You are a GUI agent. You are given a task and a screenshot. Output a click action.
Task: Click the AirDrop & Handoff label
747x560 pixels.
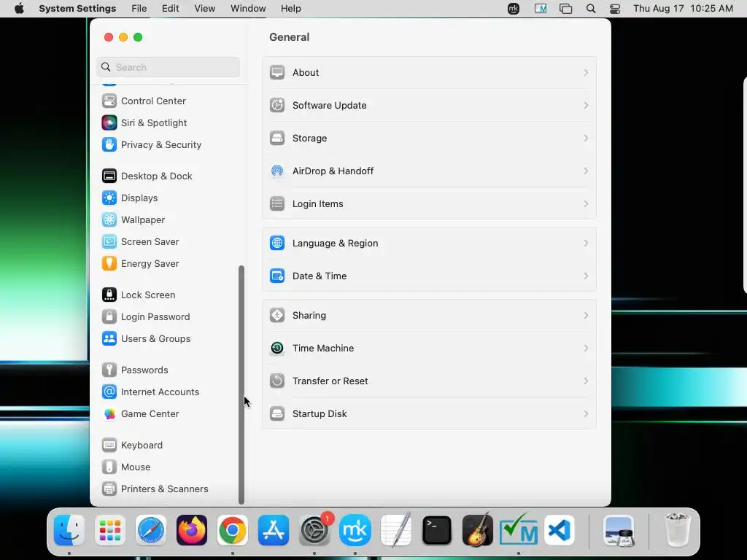333,171
